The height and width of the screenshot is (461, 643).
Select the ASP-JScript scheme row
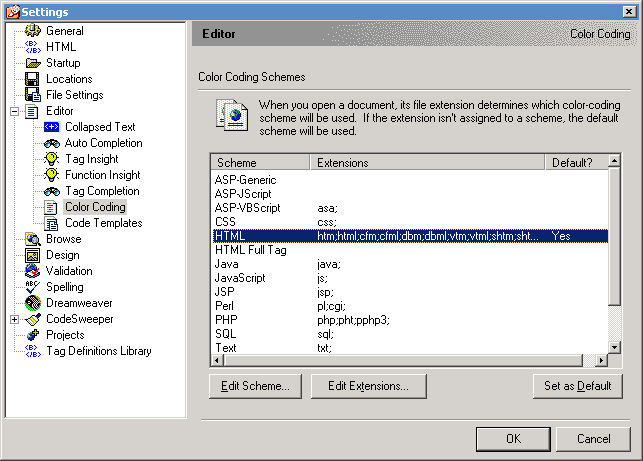[x=410, y=194]
